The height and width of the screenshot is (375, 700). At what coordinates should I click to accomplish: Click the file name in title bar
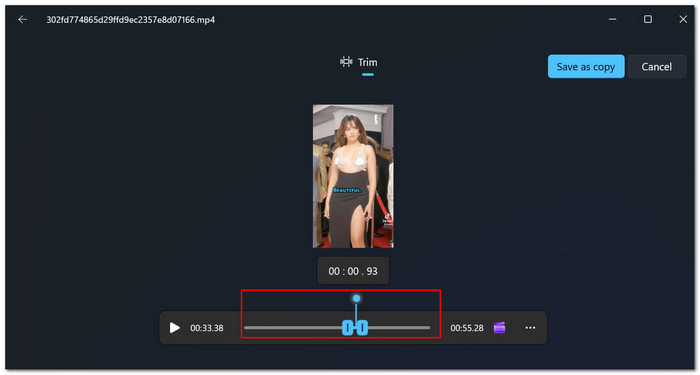click(x=131, y=20)
